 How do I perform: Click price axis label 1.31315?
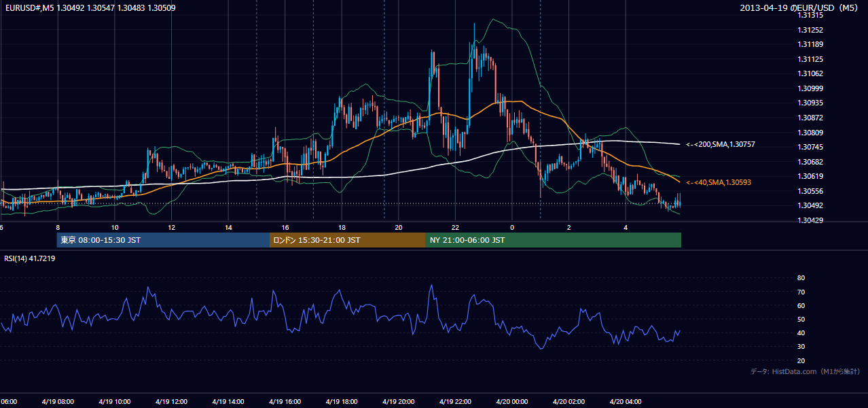pyautogui.click(x=810, y=16)
